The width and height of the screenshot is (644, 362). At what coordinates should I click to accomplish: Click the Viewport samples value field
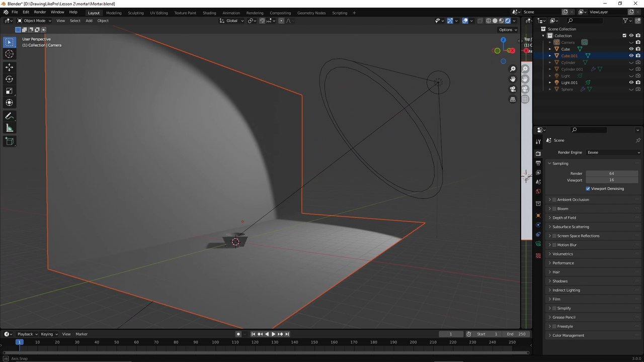pyautogui.click(x=611, y=180)
